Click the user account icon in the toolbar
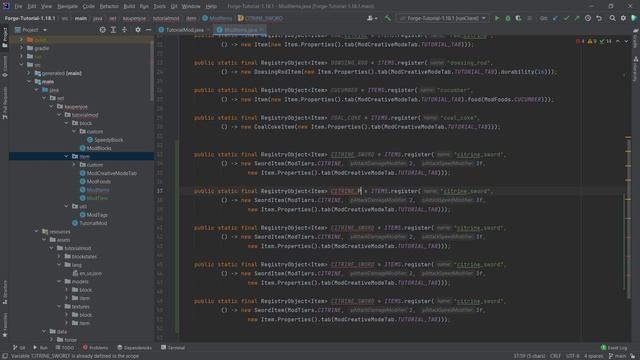640x360 pixels. [371, 18]
